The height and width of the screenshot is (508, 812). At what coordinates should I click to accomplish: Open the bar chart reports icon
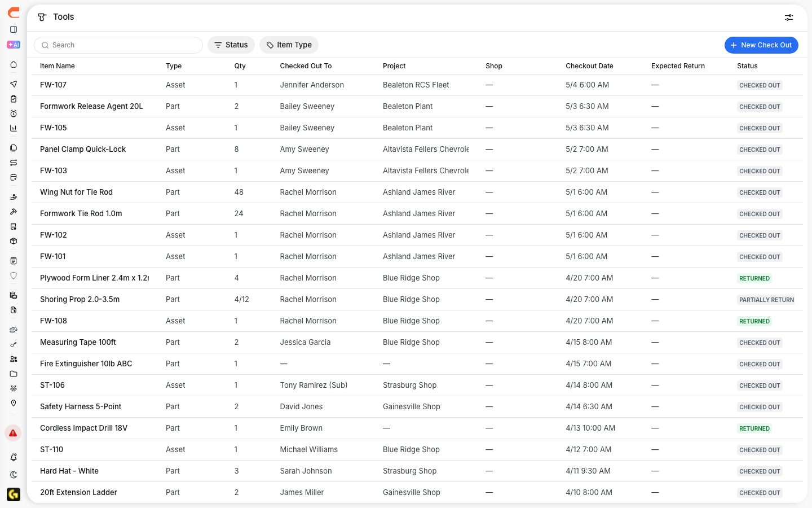point(14,128)
